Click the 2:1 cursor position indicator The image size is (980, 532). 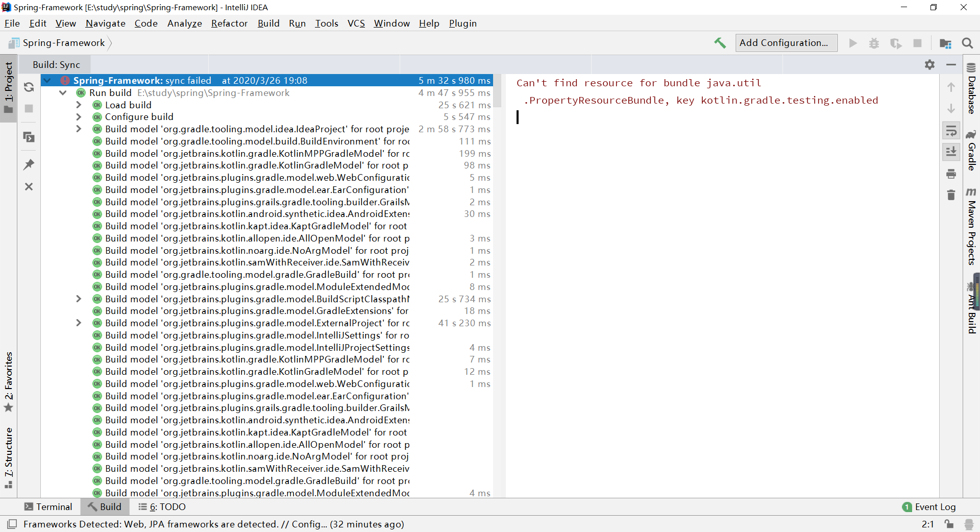point(927,524)
